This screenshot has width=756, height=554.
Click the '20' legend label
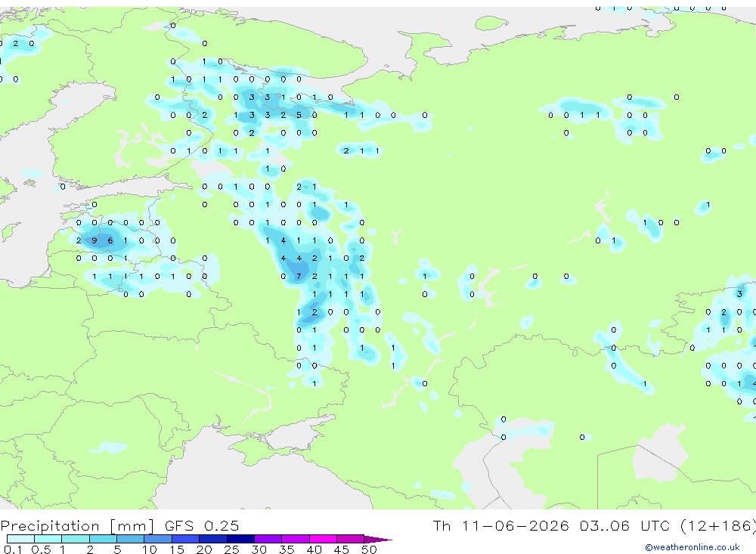[204, 549]
